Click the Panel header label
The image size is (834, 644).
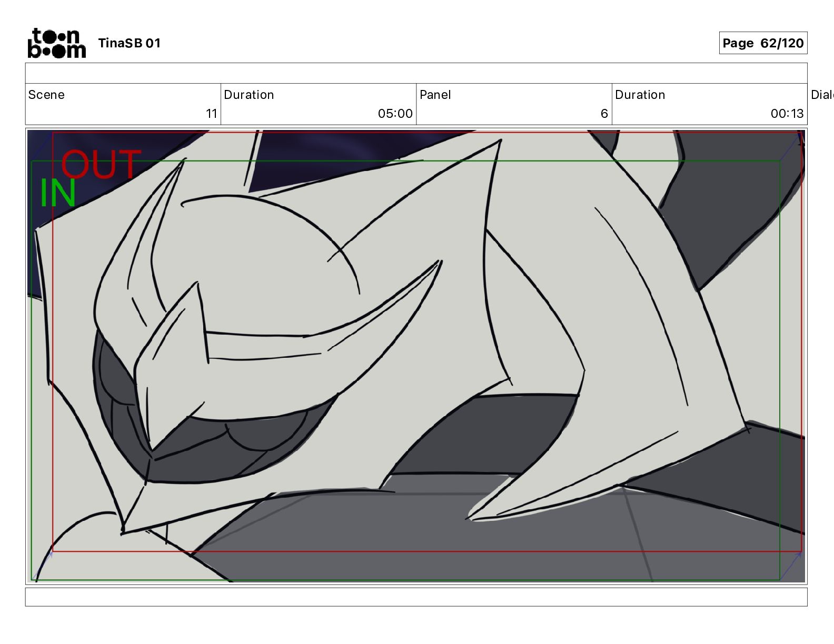435,95
